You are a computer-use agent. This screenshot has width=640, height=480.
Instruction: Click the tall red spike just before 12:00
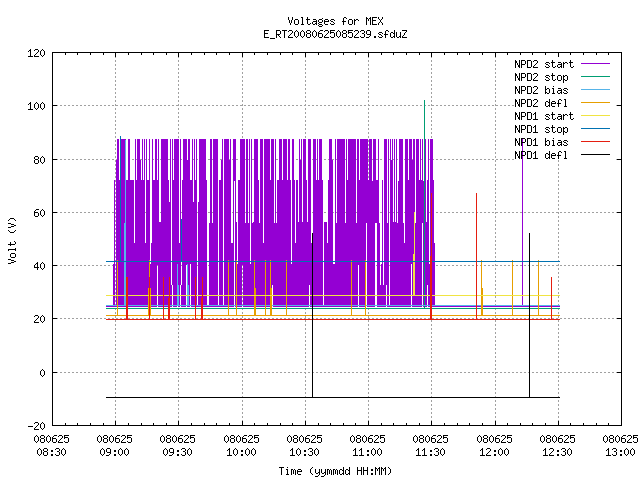(x=476, y=255)
